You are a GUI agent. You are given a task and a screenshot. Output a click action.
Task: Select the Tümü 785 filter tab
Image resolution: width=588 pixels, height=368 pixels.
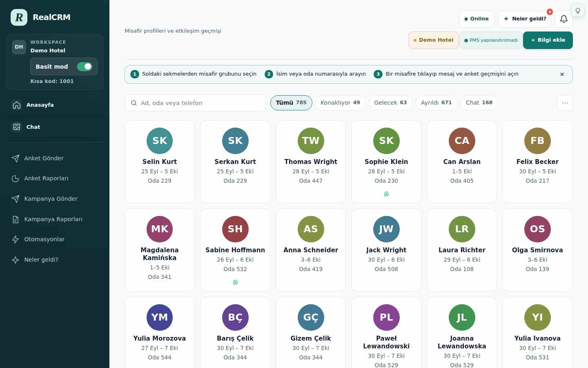[291, 103]
